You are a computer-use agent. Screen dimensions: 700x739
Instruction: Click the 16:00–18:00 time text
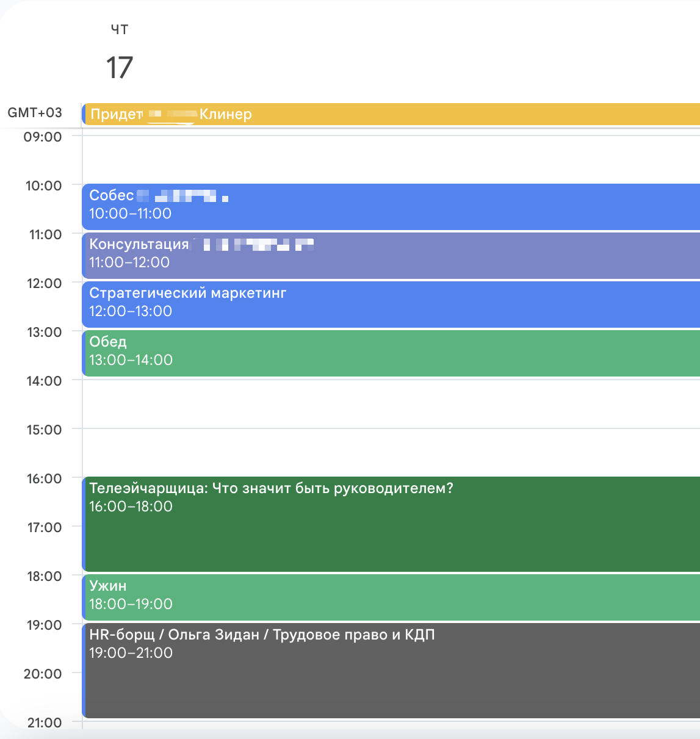(131, 506)
